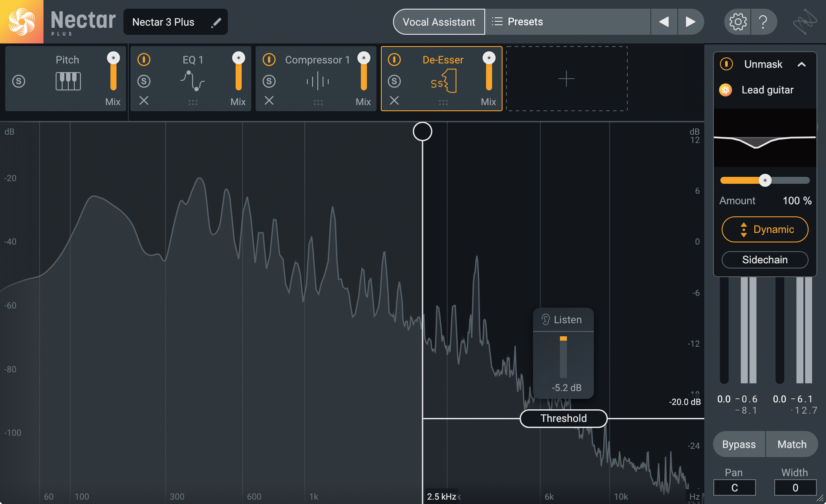
Task: Open the settings gear icon
Action: [737, 22]
